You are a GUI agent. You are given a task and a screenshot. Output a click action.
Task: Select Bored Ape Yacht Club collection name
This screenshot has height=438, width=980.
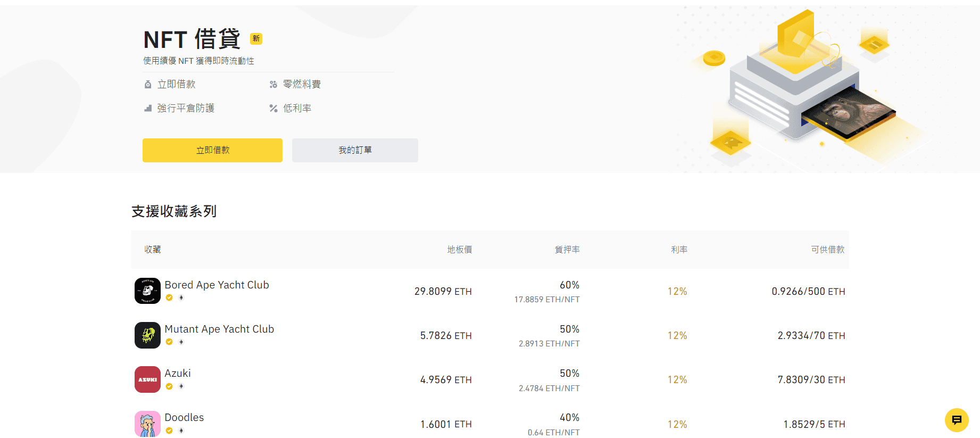click(217, 285)
